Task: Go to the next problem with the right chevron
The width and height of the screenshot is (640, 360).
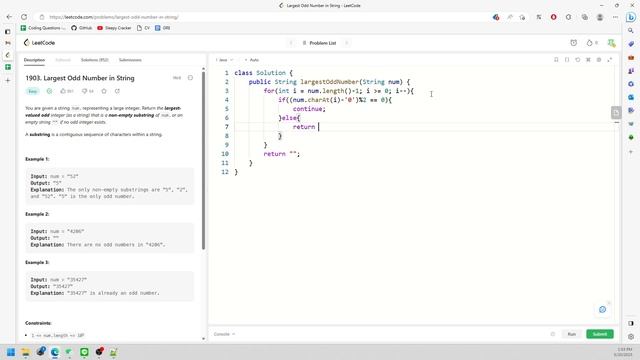Action: coord(347,43)
